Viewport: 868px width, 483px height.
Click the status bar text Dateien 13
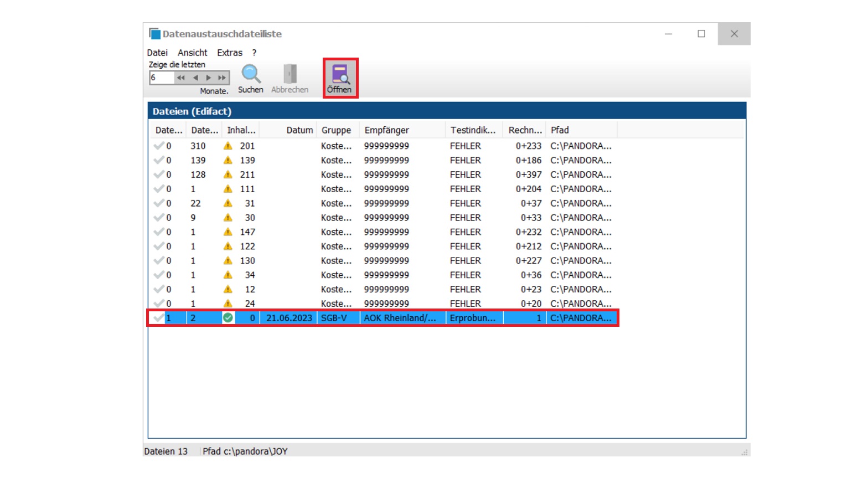click(166, 451)
